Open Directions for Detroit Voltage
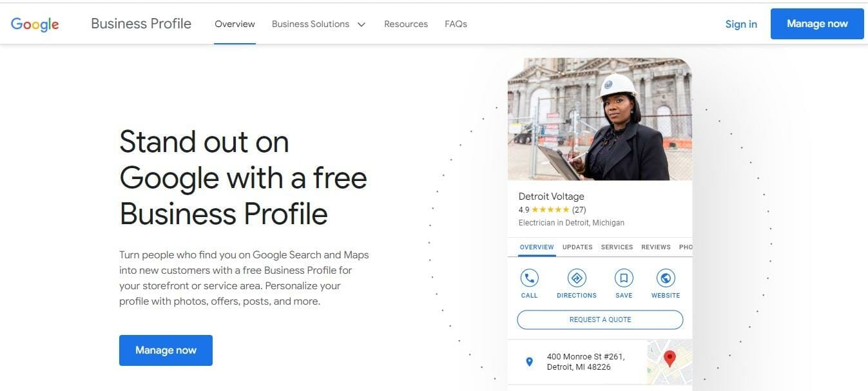Viewport: 868px width, 391px height. 576,278
